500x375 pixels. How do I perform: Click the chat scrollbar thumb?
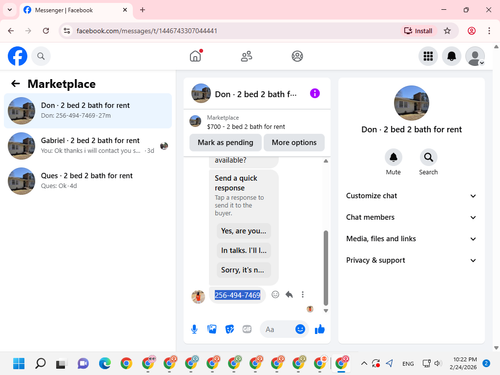coord(326,268)
